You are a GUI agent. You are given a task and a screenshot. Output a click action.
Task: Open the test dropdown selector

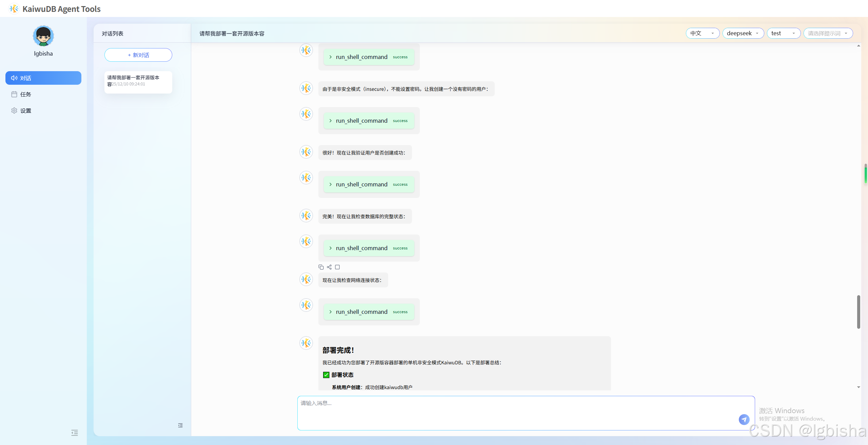click(x=783, y=33)
